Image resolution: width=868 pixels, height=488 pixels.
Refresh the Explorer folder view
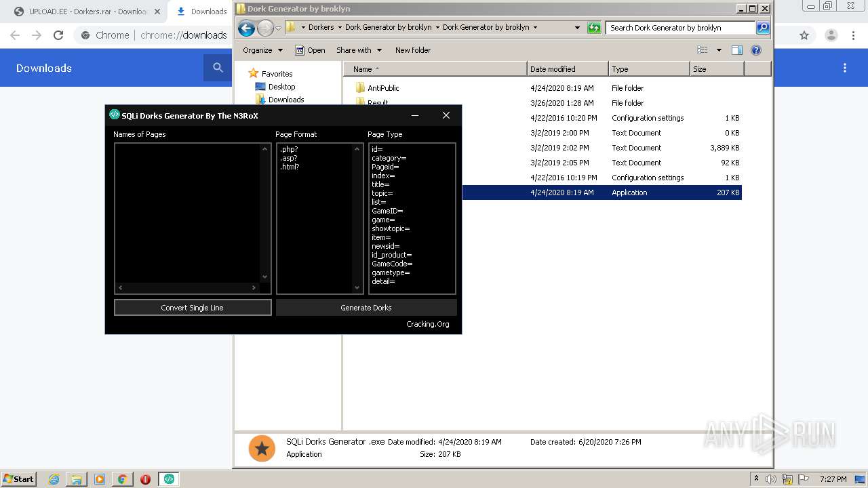pyautogui.click(x=594, y=28)
